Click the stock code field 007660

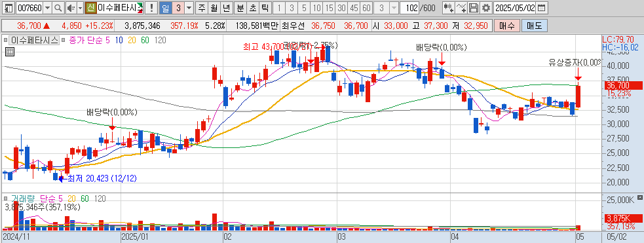pos(29,8)
